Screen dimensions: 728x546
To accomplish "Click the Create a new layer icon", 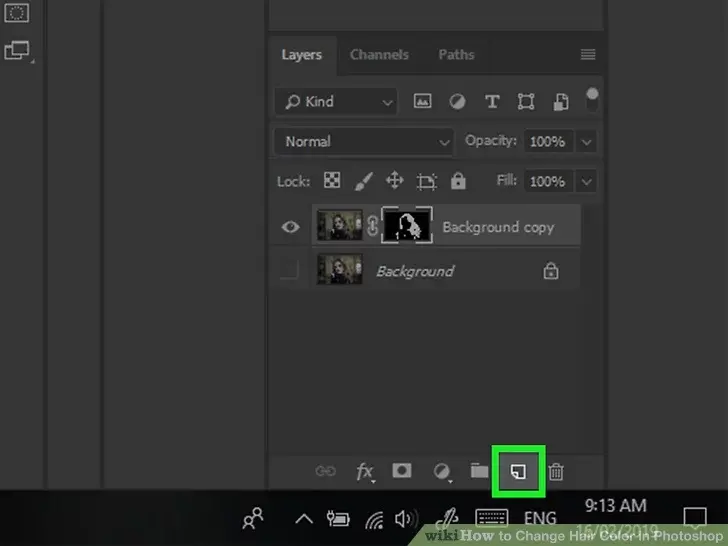I will (518, 471).
